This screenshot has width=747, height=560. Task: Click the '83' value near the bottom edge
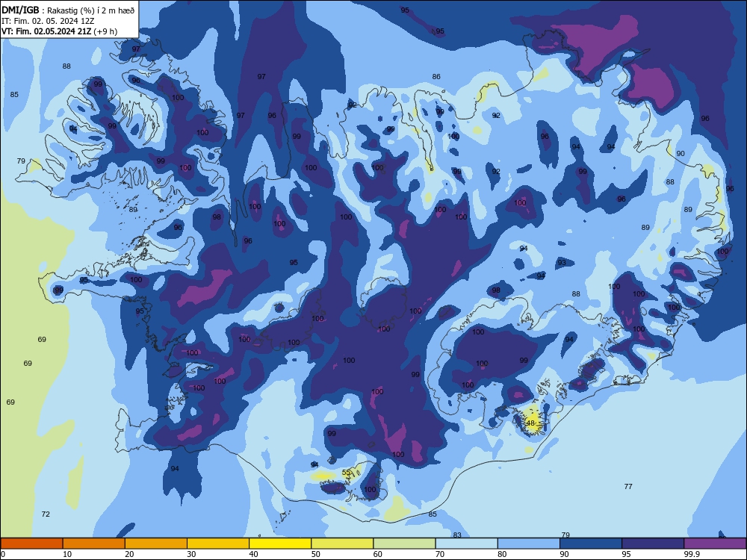(457, 535)
